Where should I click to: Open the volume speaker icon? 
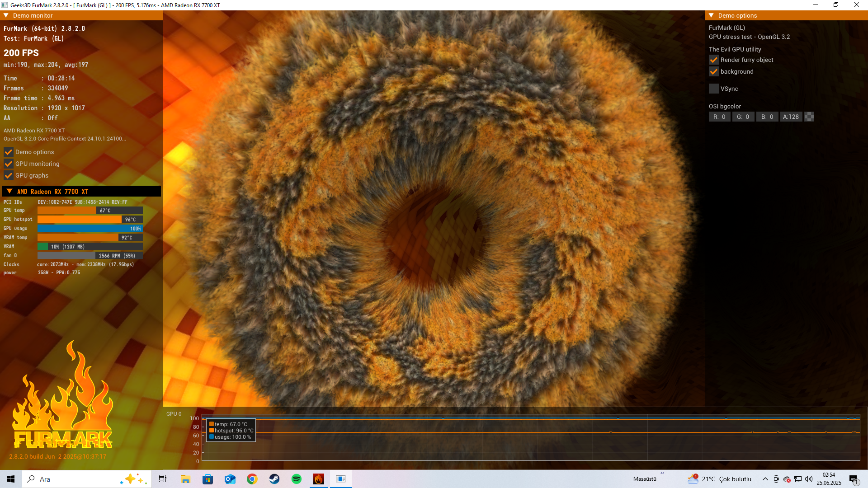click(809, 479)
